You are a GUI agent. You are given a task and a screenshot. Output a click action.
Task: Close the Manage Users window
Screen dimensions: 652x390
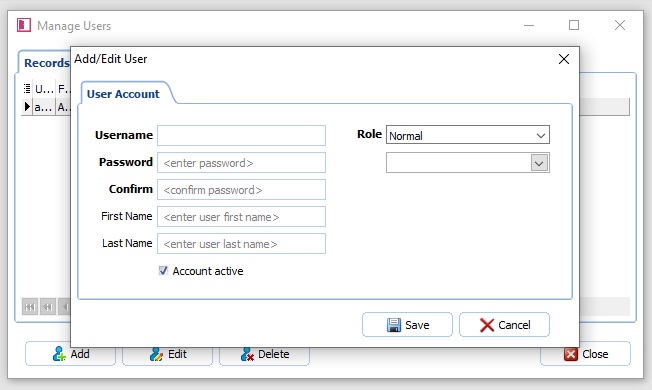[x=620, y=25]
